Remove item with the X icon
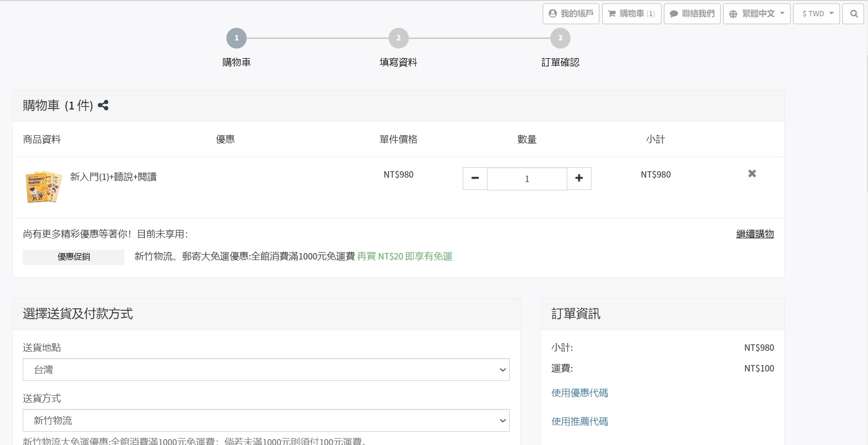This screenshot has width=868, height=445. [752, 174]
